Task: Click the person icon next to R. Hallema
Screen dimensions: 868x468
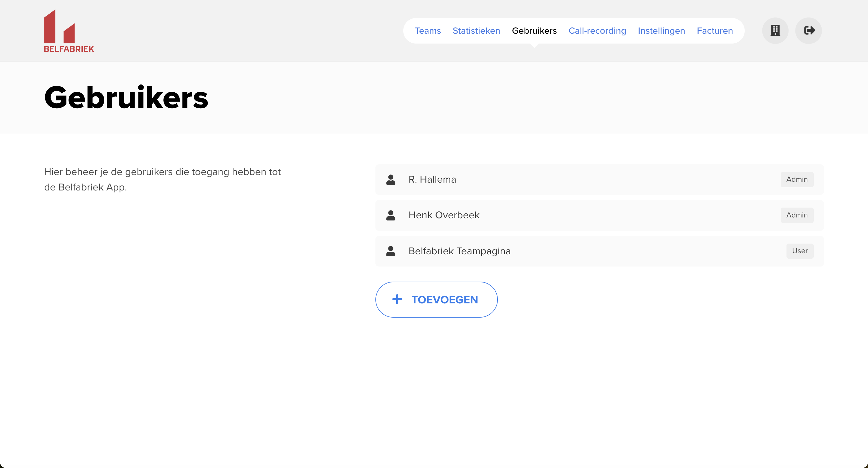Action: click(x=390, y=180)
